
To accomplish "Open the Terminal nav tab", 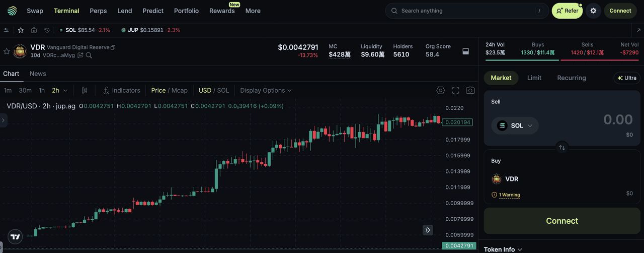I will pos(66,11).
